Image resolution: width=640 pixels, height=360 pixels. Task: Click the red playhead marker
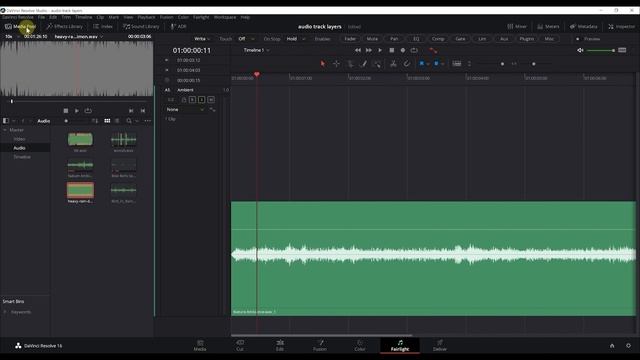(x=257, y=74)
